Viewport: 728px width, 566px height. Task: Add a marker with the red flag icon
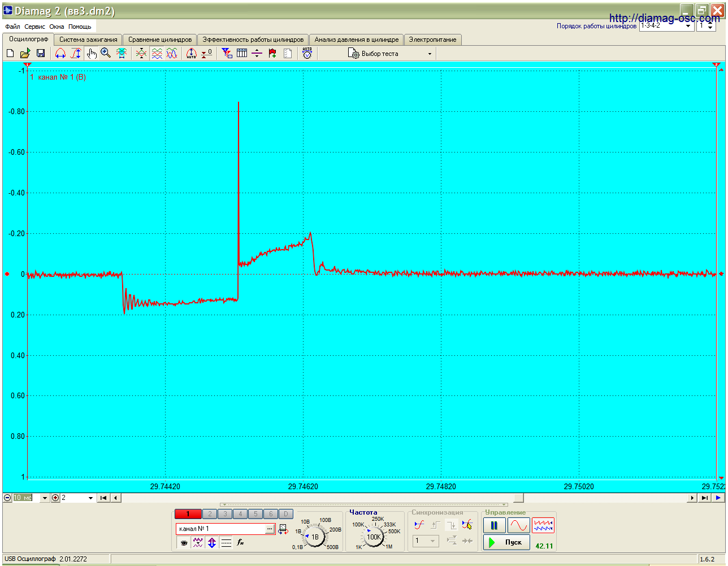pyautogui.click(x=272, y=53)
